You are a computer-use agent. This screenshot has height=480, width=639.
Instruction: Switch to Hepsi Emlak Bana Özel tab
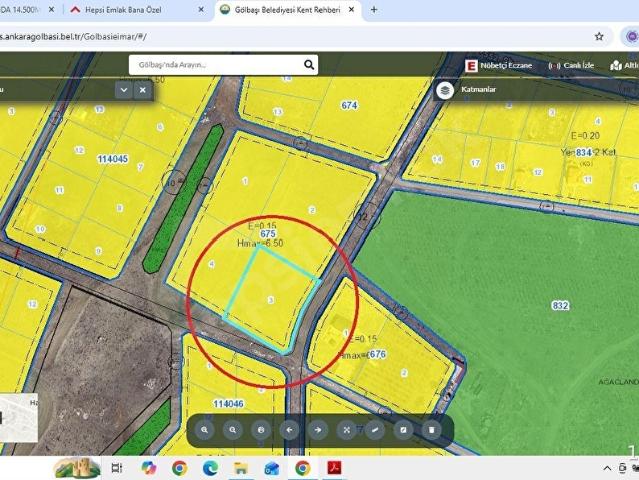(x=123, y=10)
